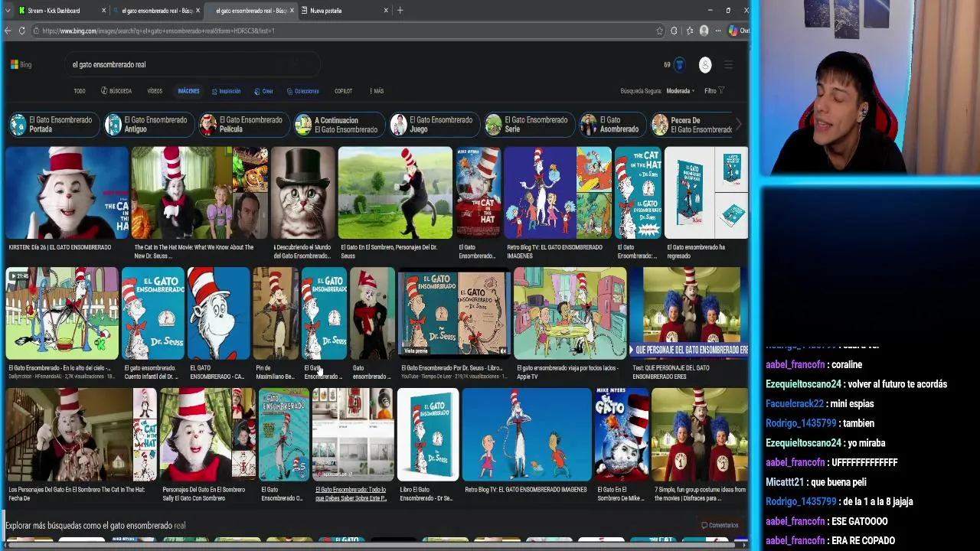The width and height of the screenshot is (980, 551).
Task: Open 'El Gato Ensombrerado: Todo lo que Debes Saber' link
Action: [x=351, y=494]
